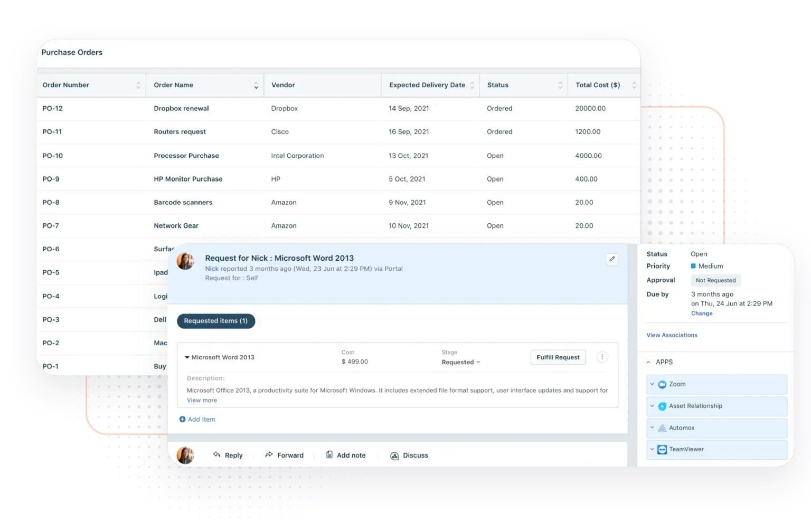This screenshot has width=811, height=532.
Task: Click the Forward icon
Action: click(268, 455)
